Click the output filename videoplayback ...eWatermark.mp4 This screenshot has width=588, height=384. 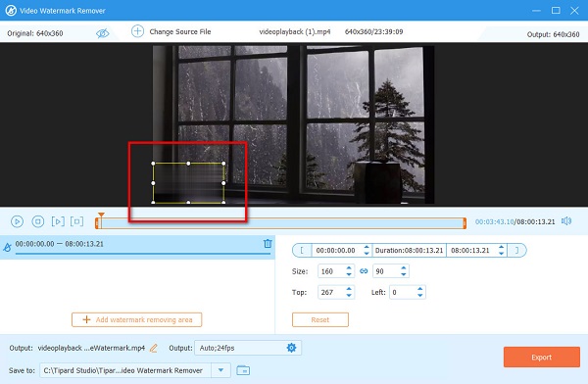click(91, 348)
